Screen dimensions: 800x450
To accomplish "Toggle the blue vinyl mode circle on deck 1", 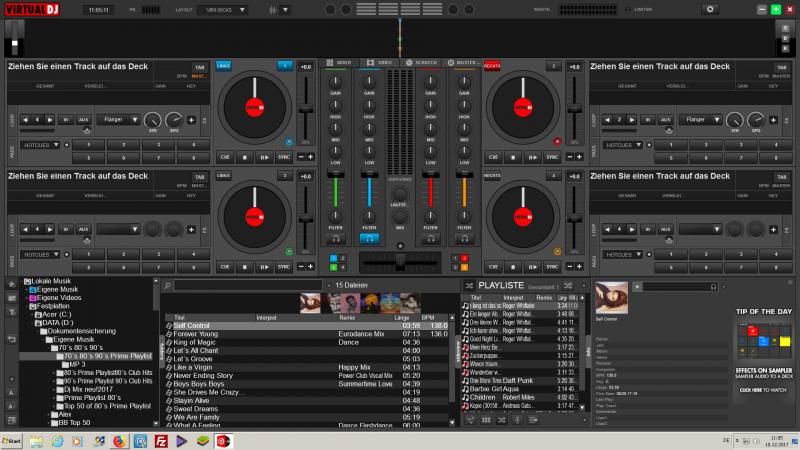I will (x=289, y=142).
